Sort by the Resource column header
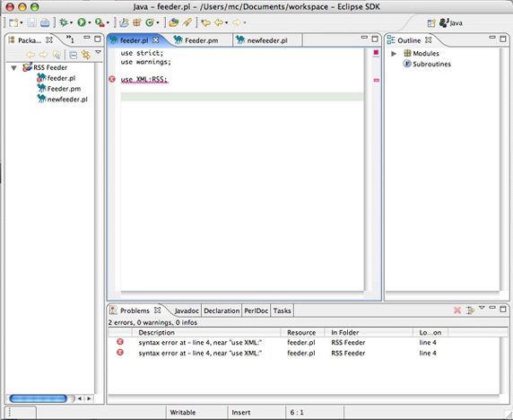The height and width of the screenshot is (420, 513). (302, 332)
